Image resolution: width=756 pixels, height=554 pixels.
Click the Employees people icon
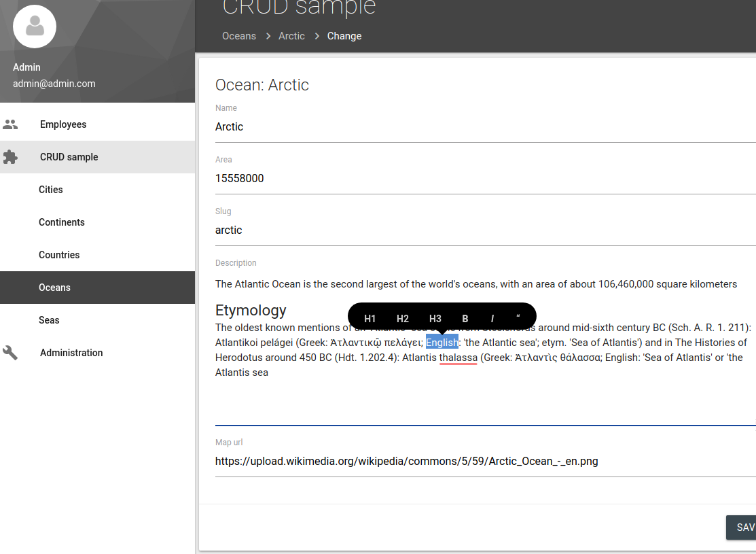pyautogui.click(x=10, y=124)
